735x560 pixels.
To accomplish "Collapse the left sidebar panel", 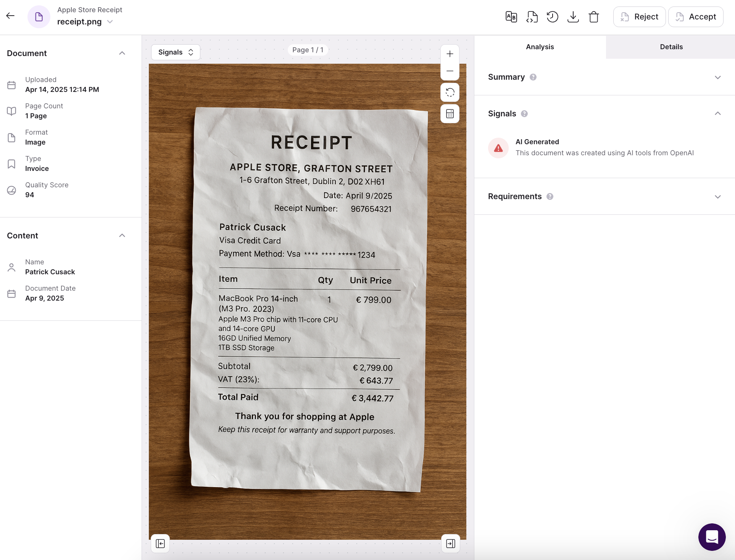I will (x=160, y=544).
